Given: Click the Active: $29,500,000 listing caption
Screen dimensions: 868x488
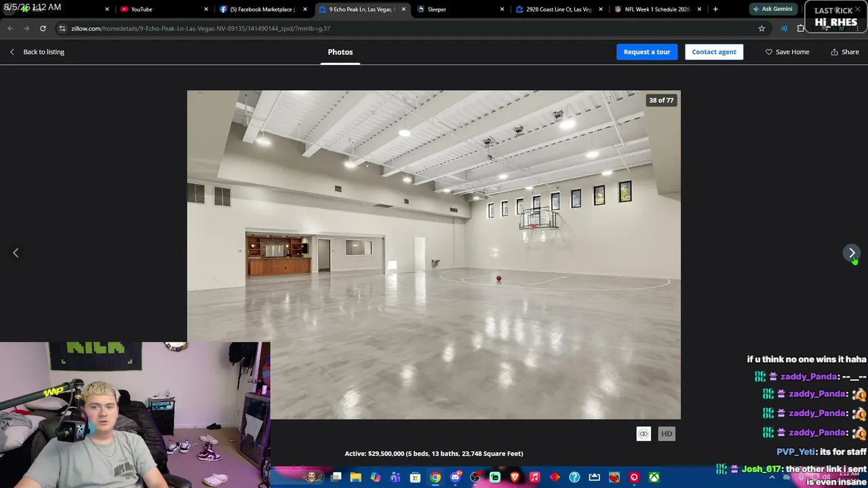Looking at the screenshot, I should tap(434, 453).
